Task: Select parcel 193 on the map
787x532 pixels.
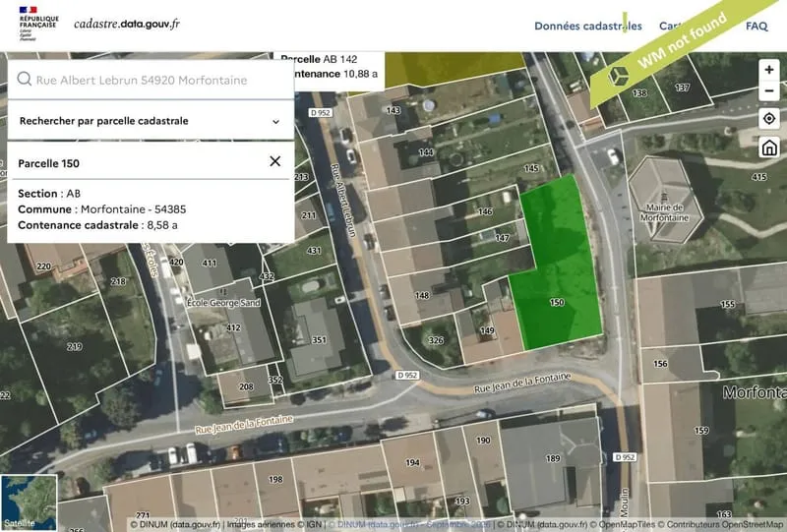Action: (462, 501)
